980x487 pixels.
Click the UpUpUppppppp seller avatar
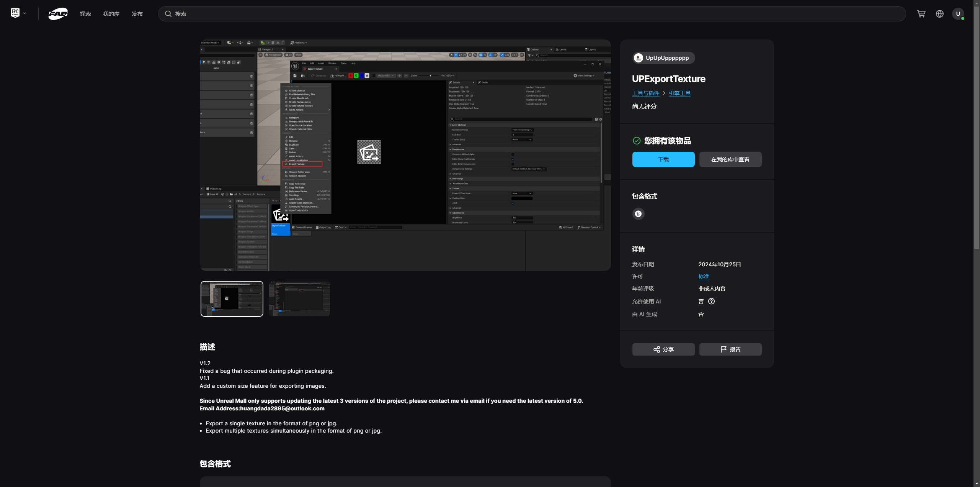click(x=638, y=58)
